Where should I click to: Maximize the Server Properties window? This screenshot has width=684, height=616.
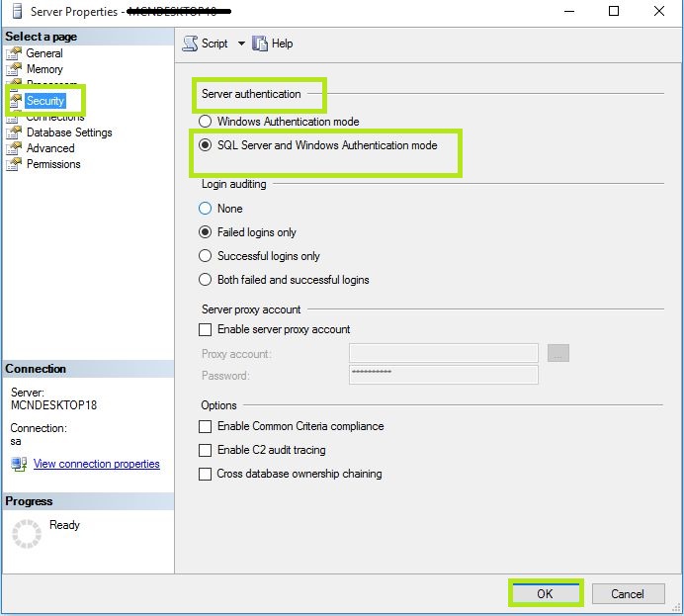coord(614,11)
